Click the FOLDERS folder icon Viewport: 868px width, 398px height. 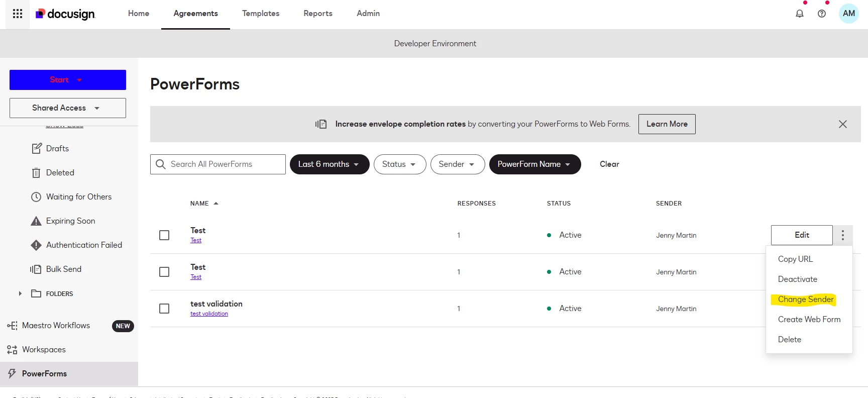tap(36, 293)
